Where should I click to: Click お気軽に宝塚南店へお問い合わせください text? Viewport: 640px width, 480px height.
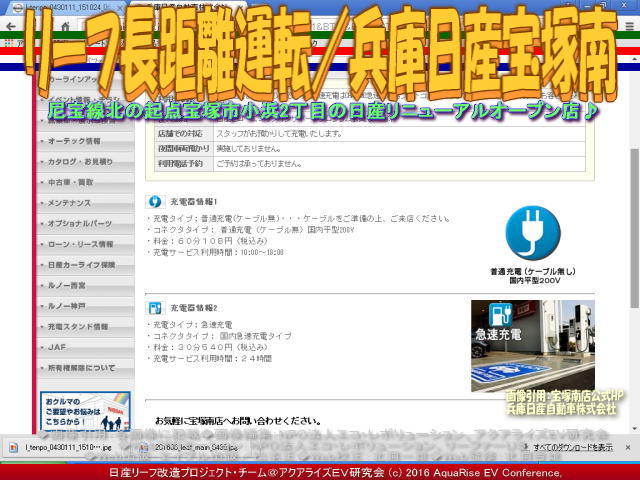click(238, 420)
